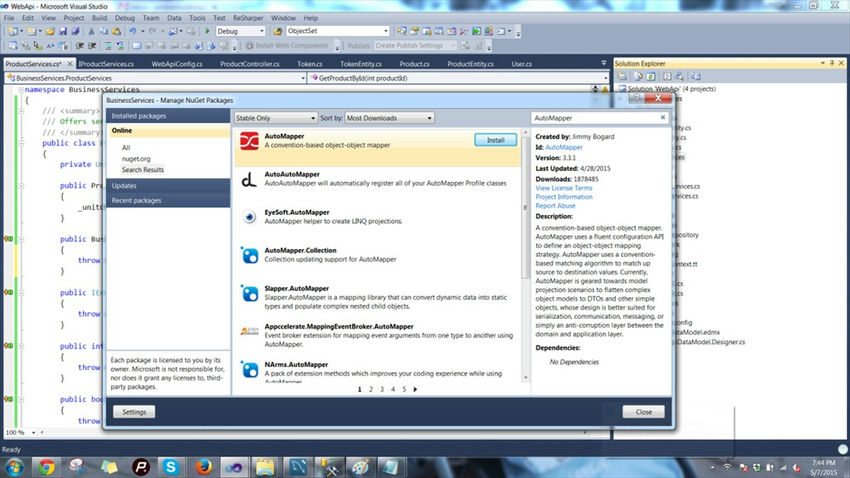The image size is (850, 478).
Task: Click the Paste toolbar icon
Action: pyautogui.click(x=116, y=31)
